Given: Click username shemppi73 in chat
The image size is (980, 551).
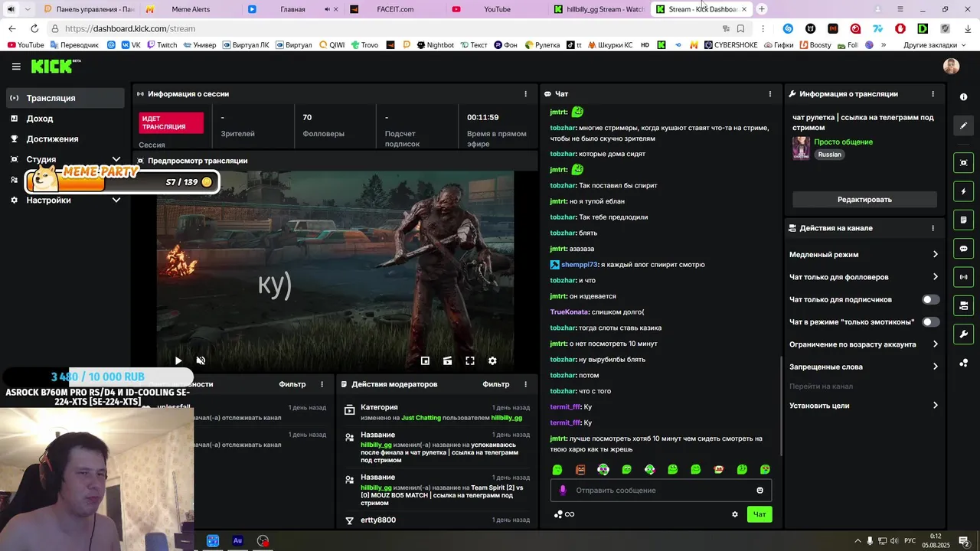Looking at the screenshot, I should pyautogui.click(x=579, y=265).
